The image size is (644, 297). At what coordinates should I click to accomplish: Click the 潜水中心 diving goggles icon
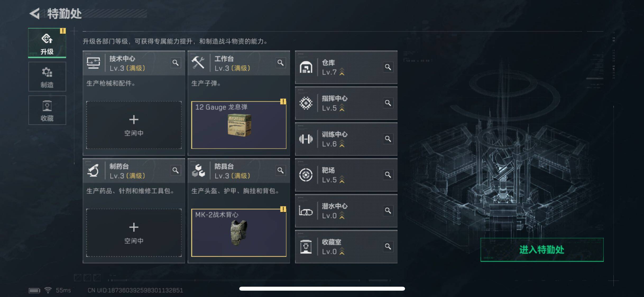[x=306, y=211]
